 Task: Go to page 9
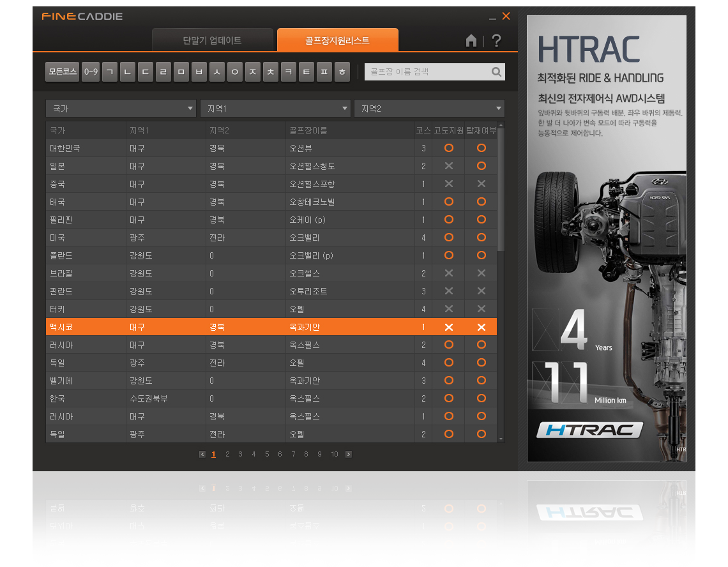click(319, 454)
